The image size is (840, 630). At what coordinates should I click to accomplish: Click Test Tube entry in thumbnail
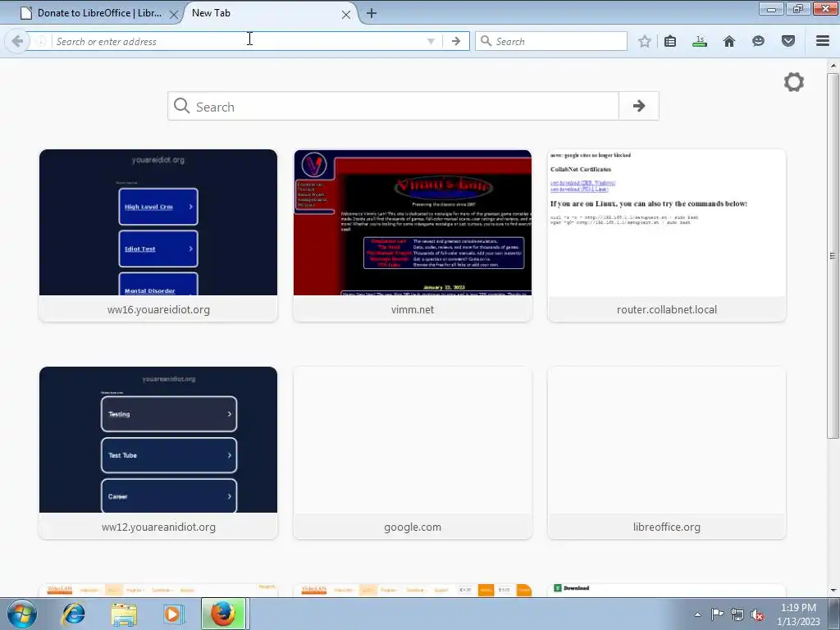[x=169, y=454]
